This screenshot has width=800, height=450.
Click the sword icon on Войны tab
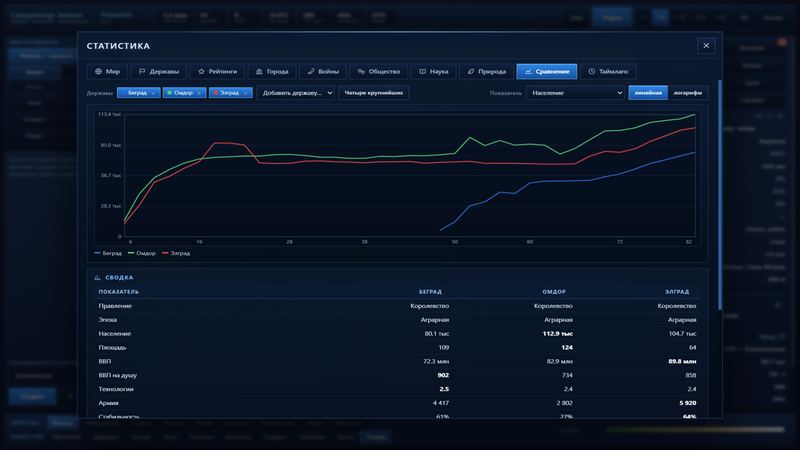(311, 71)
